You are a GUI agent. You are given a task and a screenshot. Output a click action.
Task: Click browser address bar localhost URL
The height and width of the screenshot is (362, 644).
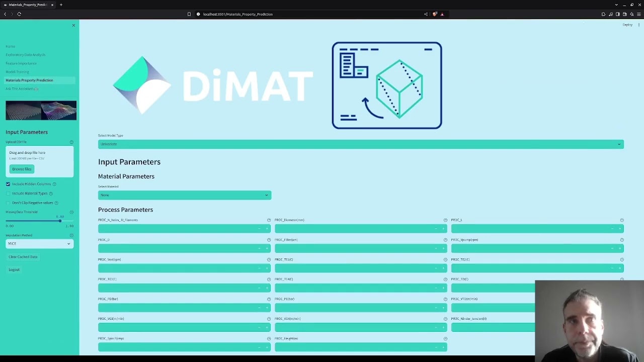(x=238, y=14)
